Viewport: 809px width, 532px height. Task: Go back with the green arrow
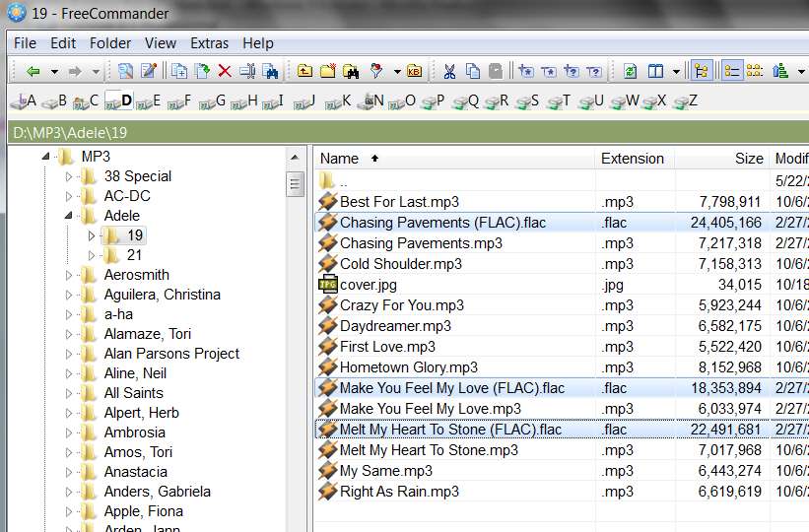coord(34,71)
